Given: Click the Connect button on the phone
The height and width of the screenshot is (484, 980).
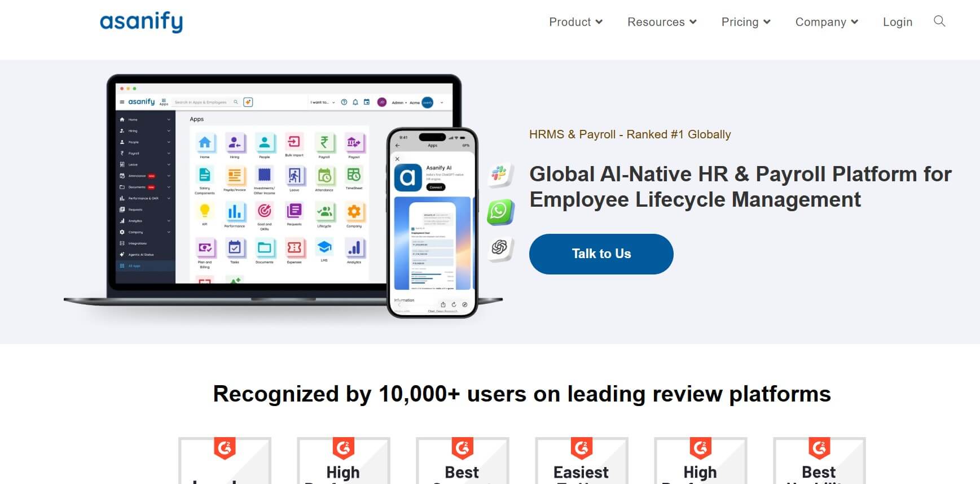Looking at the screenshot, I should click(x=436, y=187).
